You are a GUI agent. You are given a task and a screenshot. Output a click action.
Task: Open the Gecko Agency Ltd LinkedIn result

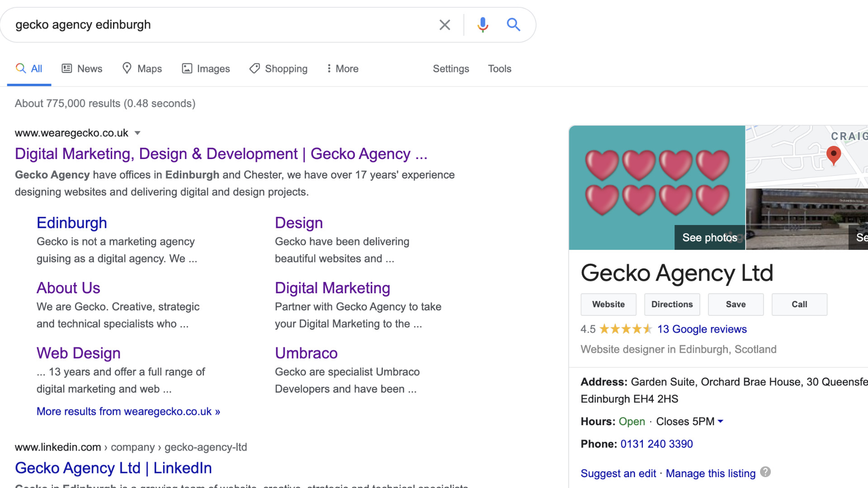pyautogui.click(x=113, y=468)
